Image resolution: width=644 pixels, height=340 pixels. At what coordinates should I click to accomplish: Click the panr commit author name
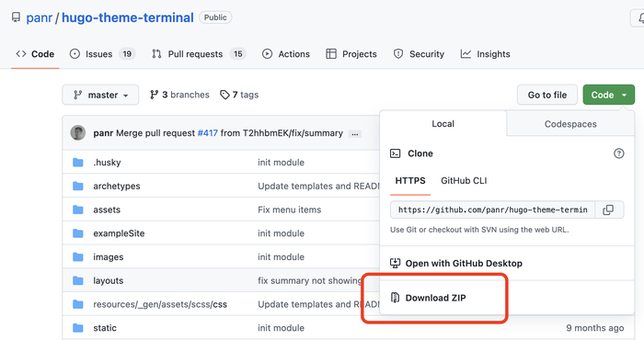click(103, 133)
